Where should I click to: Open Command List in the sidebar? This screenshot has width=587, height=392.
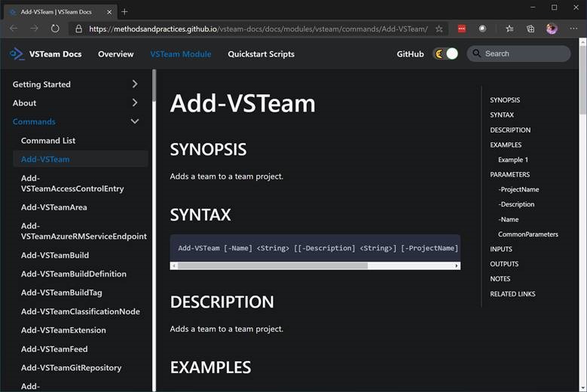click(x=48, y=140)
